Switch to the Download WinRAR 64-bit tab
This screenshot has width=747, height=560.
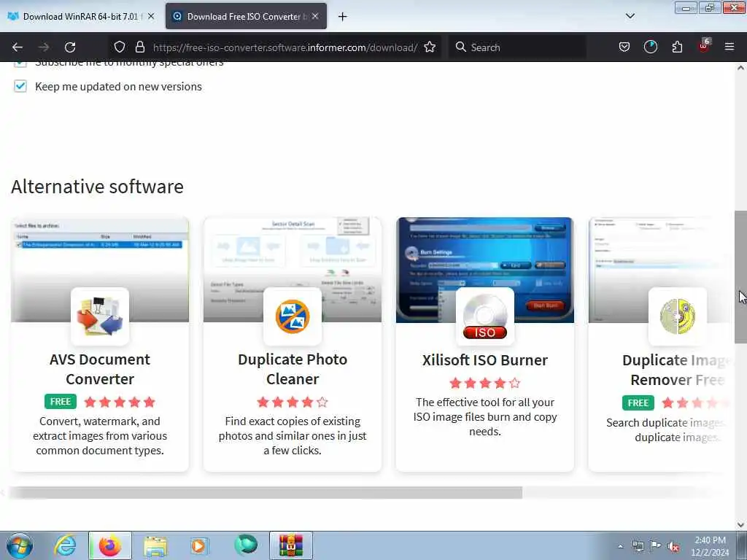click(81, 16)
